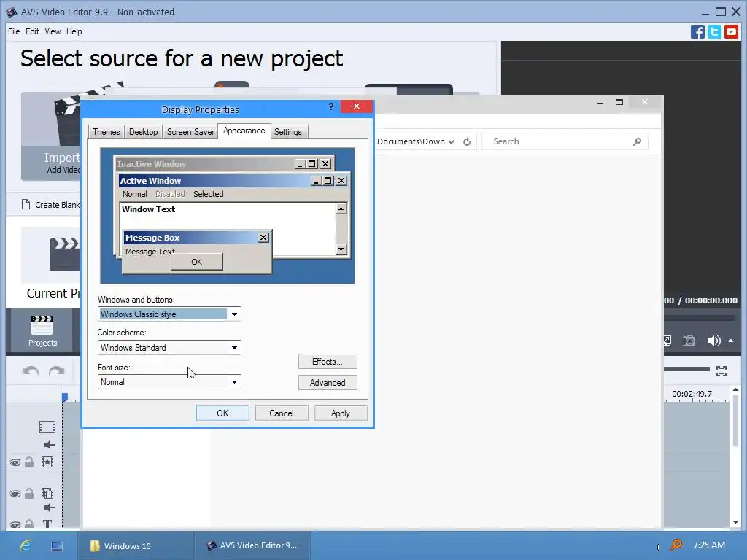Image resolution: width=747 pixels, height=560 pixels.
Task: Toggle lock on video overlay track
Action: pyautogui.click(x=29, y=494)
